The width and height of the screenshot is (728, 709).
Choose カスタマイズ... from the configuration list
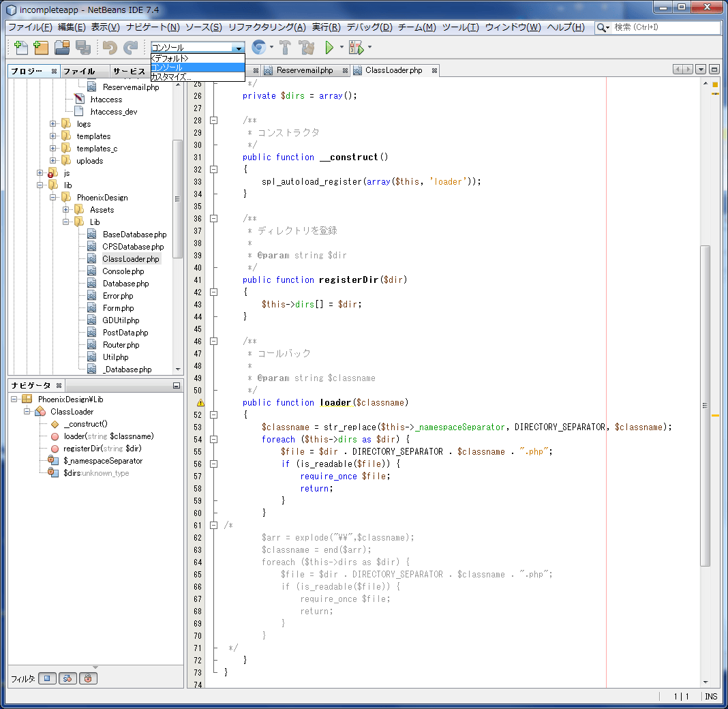point(198,77)
